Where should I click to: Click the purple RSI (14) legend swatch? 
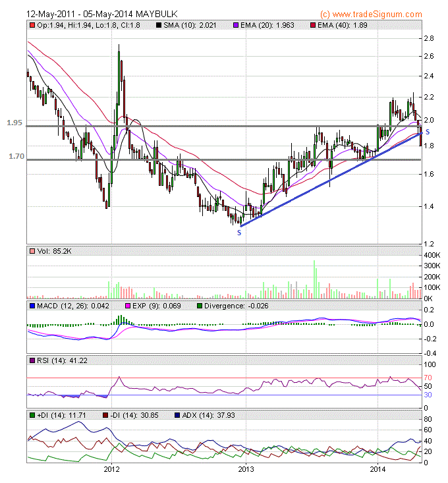pyautogui.click(x=32, y=360)
